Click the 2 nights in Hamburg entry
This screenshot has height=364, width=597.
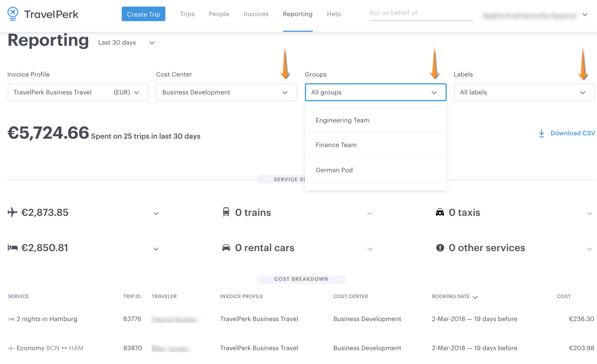click(x=47, y=319)
